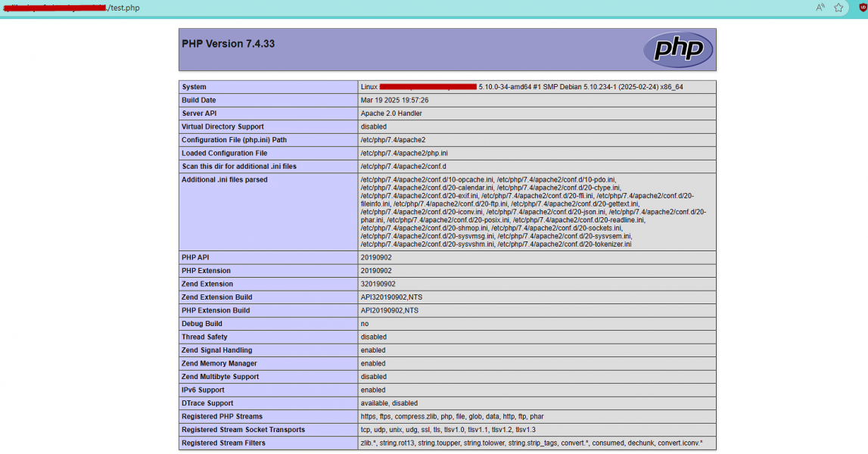
Task: Select the API20190902,NTS value
Action: click(x=389, y=310)
